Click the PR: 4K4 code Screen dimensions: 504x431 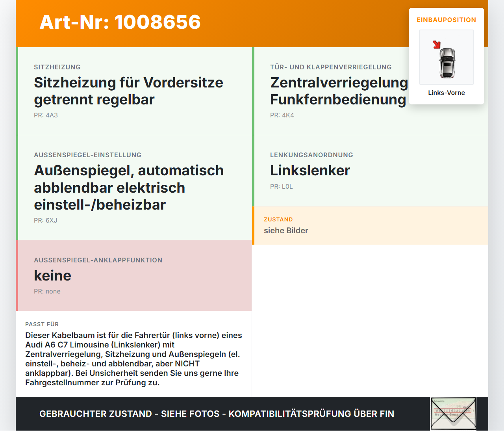[282, 115]
